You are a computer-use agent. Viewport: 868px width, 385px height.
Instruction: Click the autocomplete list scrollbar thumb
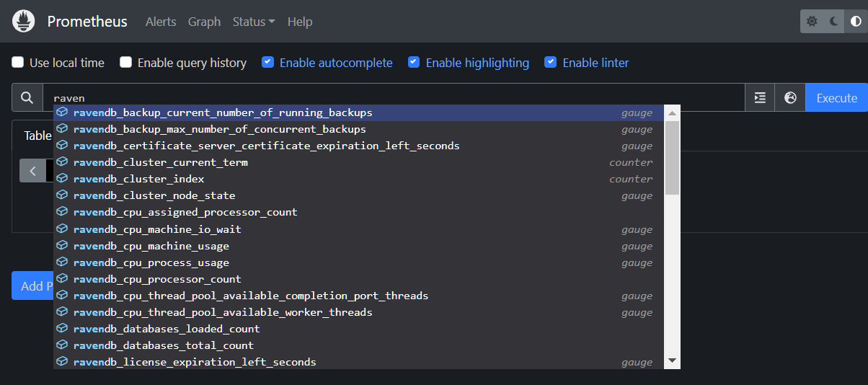coord(672,157)
